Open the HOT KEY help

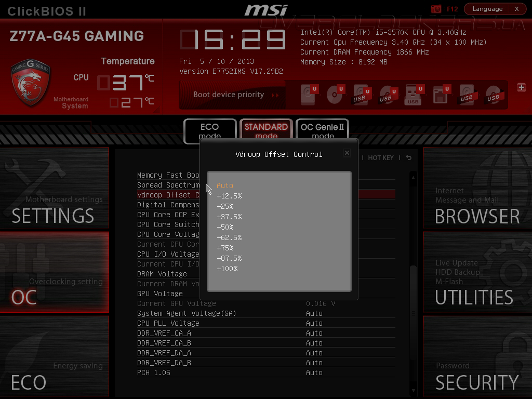tap(381, 158)
